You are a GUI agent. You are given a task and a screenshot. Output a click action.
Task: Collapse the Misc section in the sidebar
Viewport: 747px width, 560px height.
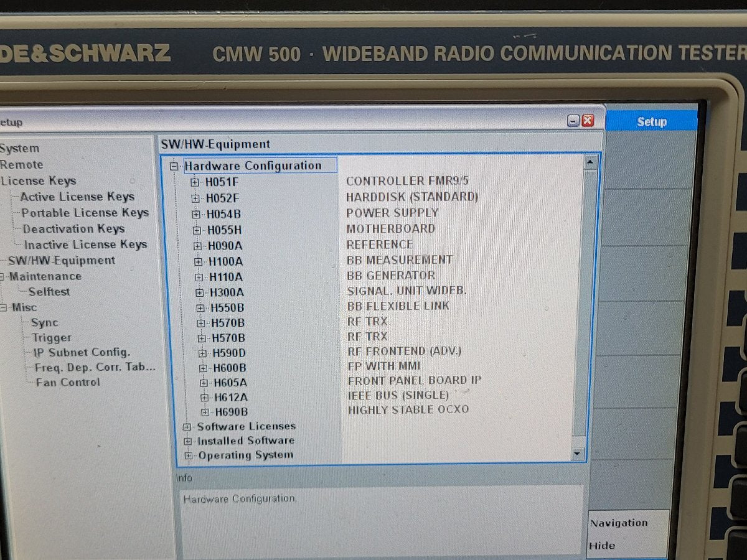click(x=5, y=307)
